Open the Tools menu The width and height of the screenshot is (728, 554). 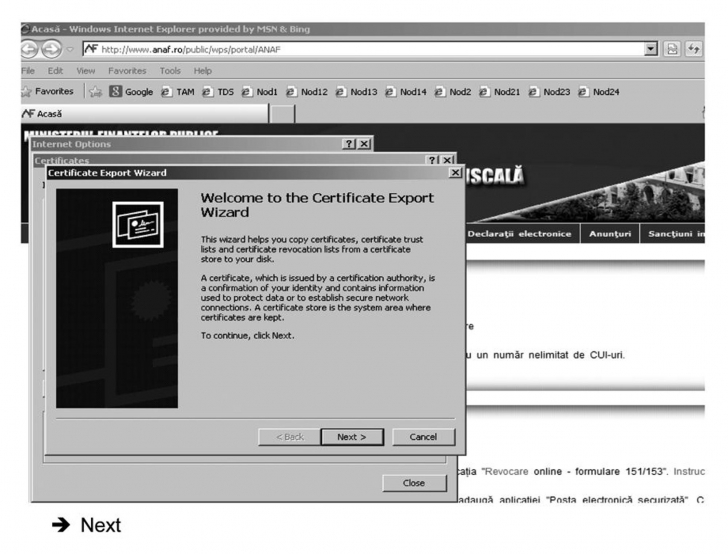170,71
